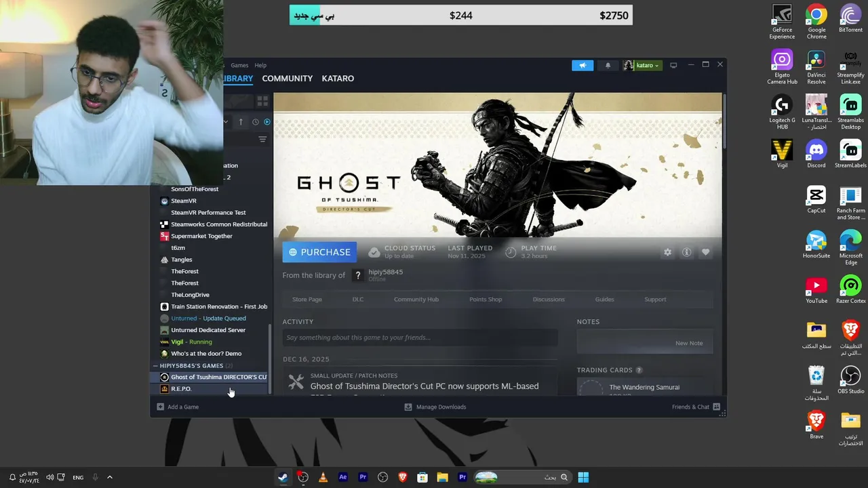Toggle the ready-to-play filter icon

pos(267,122)
